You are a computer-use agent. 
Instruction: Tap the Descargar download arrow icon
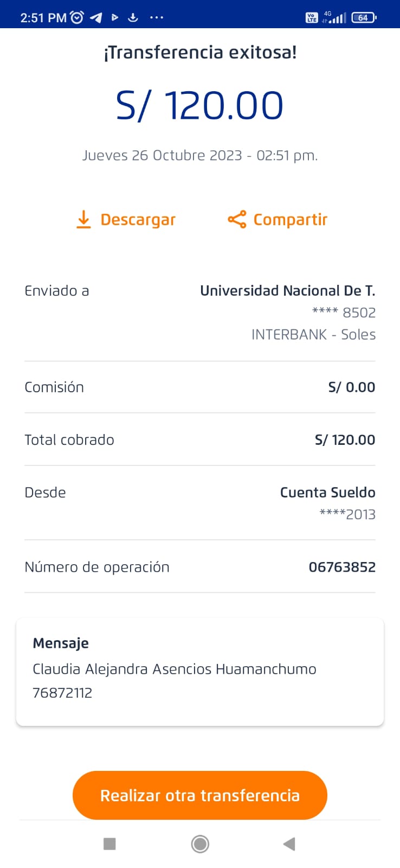83,220
